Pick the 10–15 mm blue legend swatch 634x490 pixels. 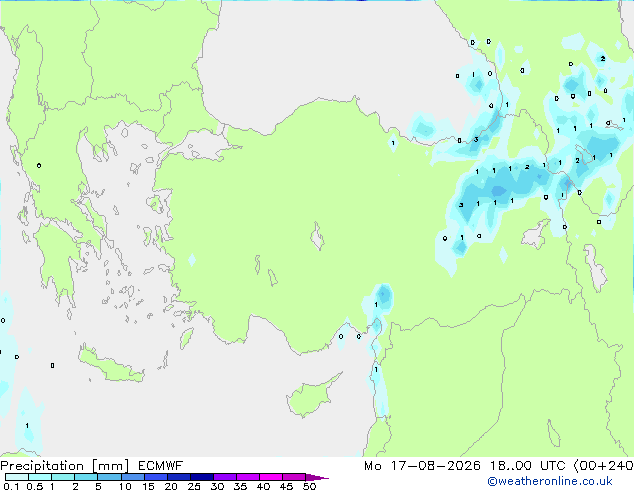[132, 477]
